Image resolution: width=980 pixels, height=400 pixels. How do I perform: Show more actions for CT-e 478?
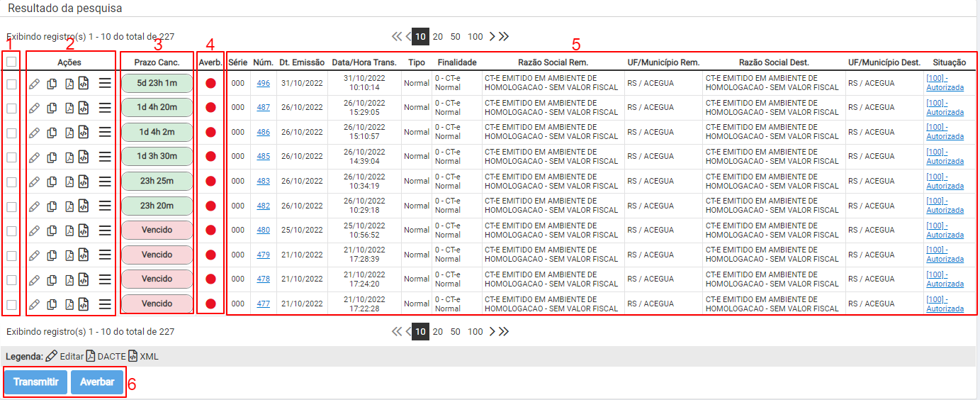(x=105, y=279)
